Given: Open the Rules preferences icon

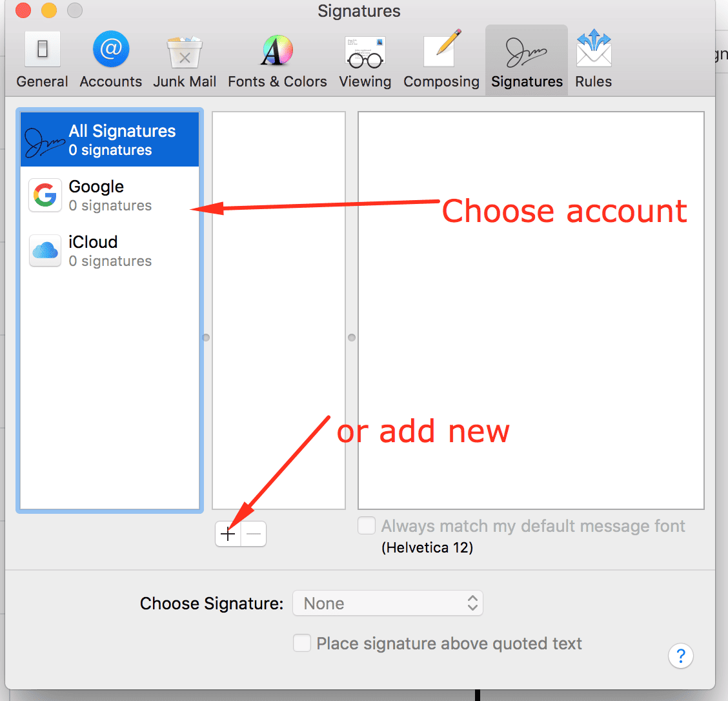Looking at the screenshot, I should click(592, 58).
